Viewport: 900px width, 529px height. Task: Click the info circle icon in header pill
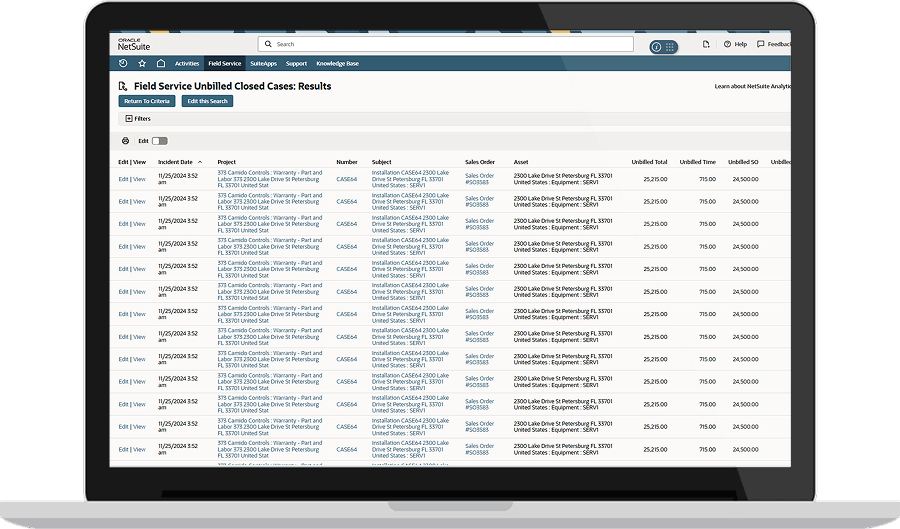[656, 47]
